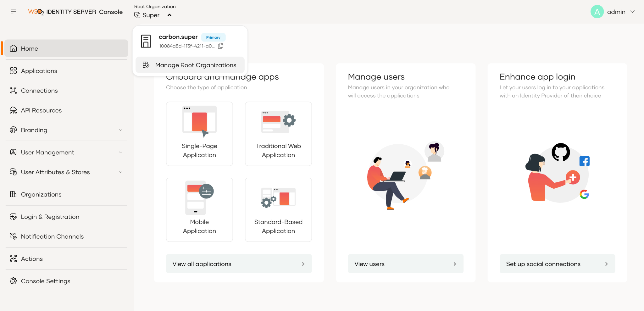Choose Standard-Based Application card
644x311 pixels.
click(x=278, y=210)
